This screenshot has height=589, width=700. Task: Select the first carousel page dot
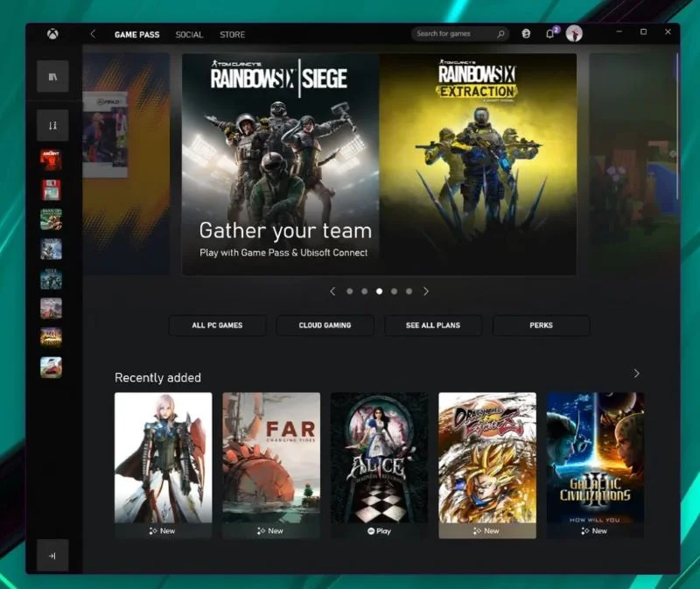click(349, 291)
